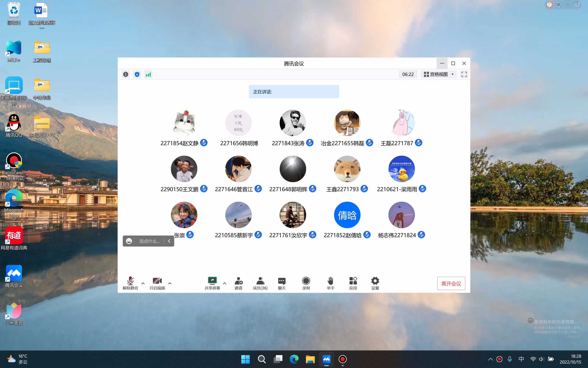This screenshot has height=368, width=588.
Task: Click muted mic icon beside 2210621-梁雨雨
Action: [x=423, y=189]
